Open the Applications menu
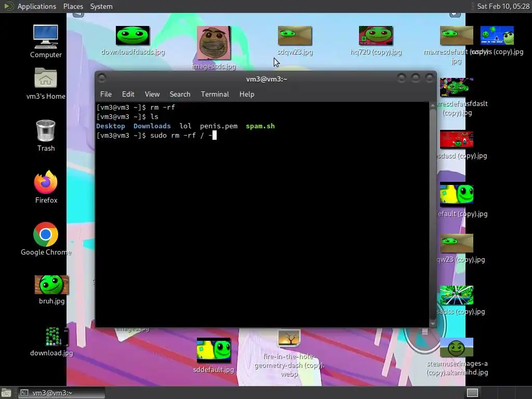 click(x=37, y=6)
